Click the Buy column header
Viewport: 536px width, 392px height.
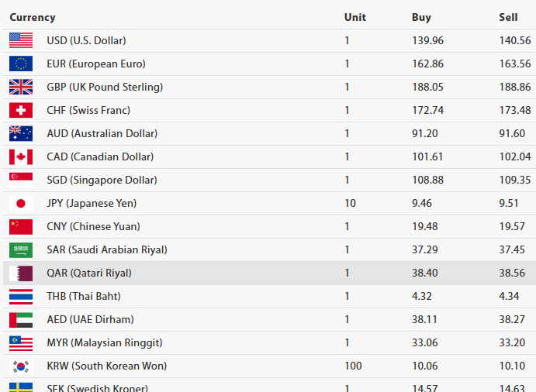point(421,17)
